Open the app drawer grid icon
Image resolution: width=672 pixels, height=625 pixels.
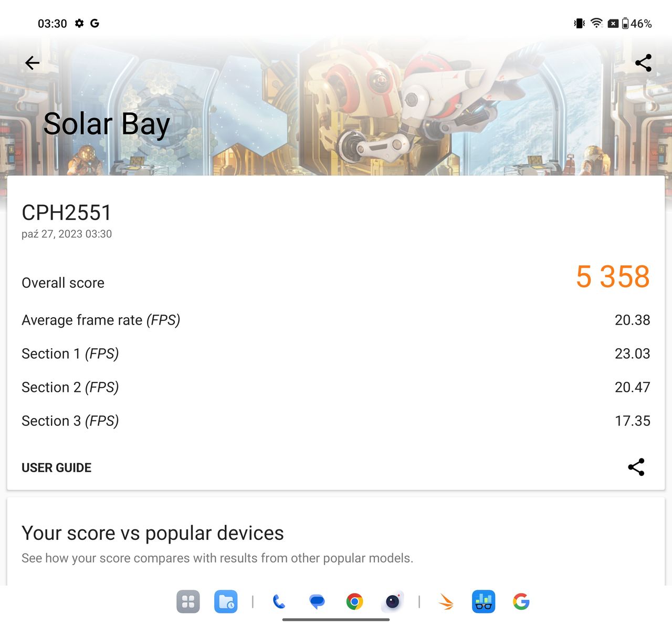click(x=188, y=601)
